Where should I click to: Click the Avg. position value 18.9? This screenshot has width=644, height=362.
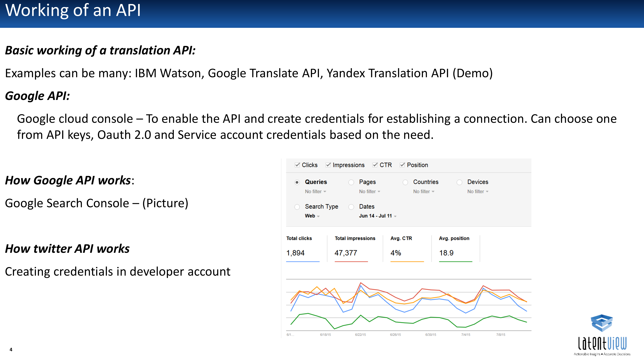tap(446, 253)
